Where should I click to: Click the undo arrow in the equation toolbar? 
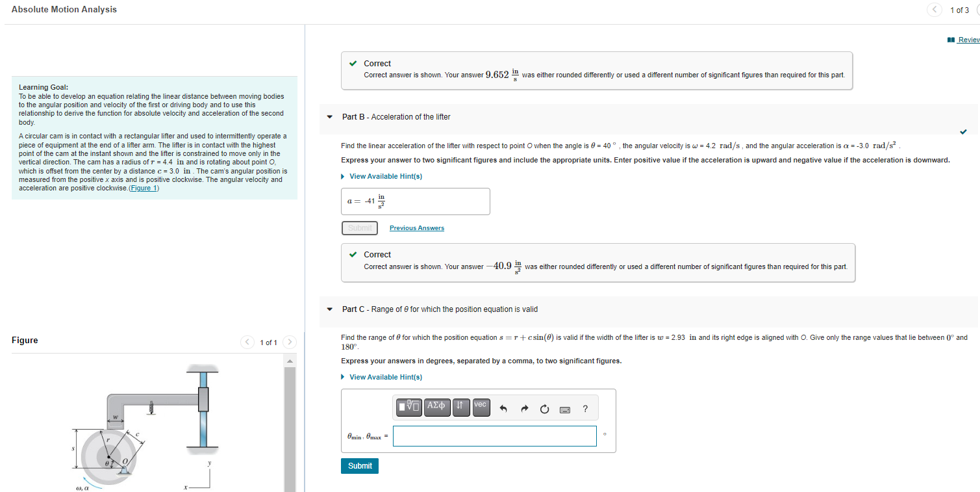503,408
